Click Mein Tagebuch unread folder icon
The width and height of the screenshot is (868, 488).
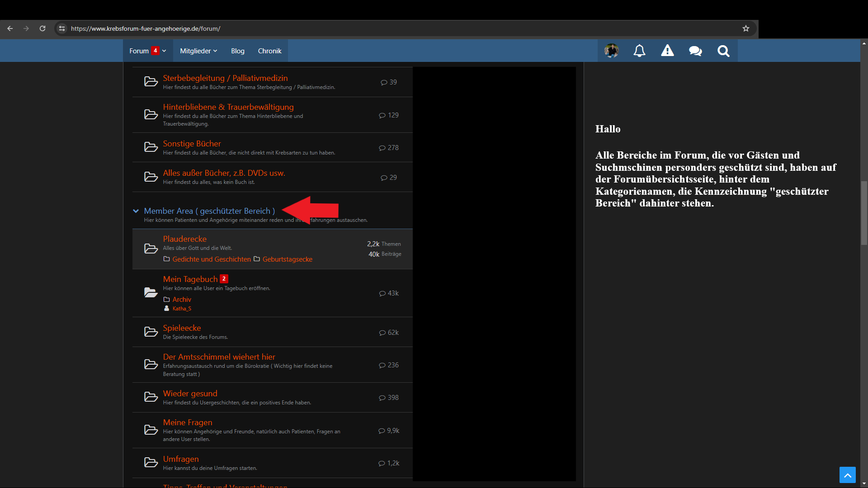(151, 293)
